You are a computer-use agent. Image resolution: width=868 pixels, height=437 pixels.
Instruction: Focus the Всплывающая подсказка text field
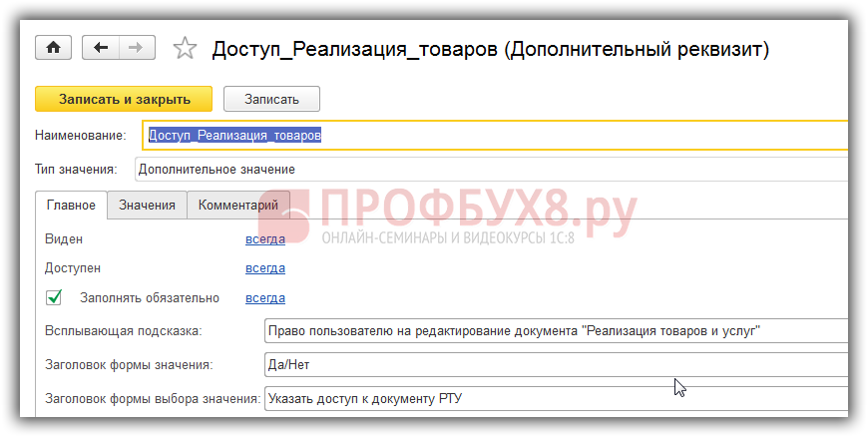pos(554,330)
